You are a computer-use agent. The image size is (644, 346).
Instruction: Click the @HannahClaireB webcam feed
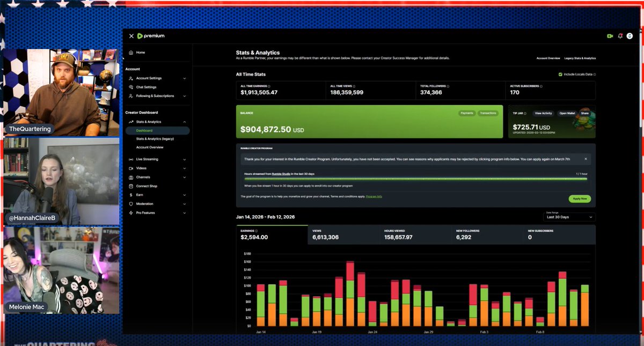[x=61, y=181]
